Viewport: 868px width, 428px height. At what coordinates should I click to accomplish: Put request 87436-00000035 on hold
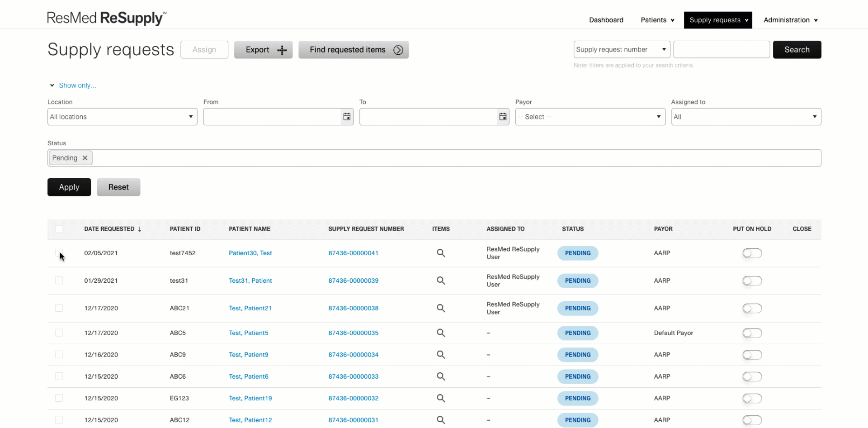[752, 333]
